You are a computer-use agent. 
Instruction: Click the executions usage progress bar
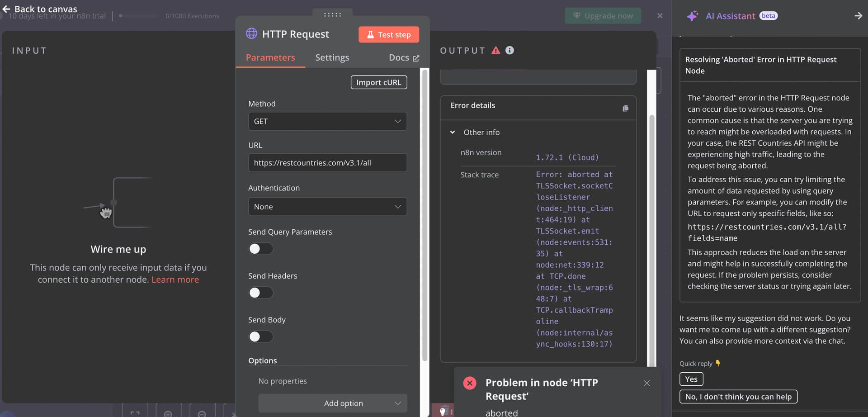tap(139, 16)
